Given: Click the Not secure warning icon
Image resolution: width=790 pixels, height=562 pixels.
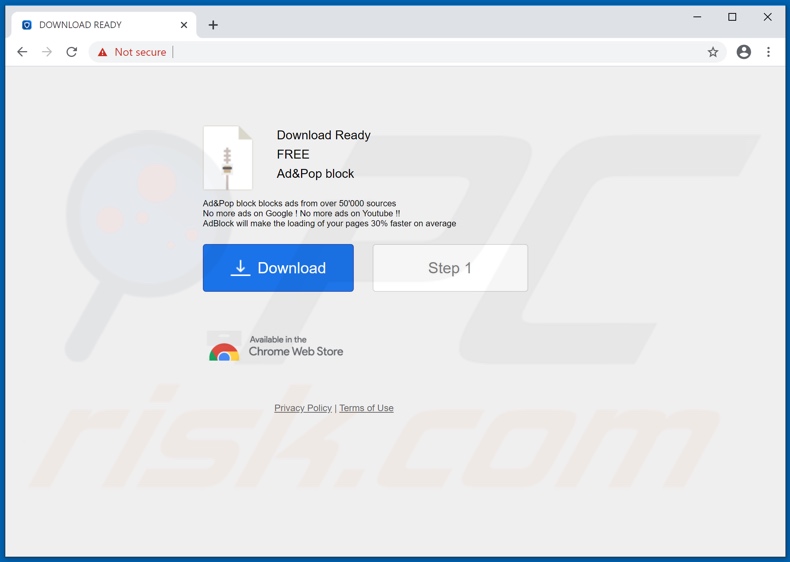Looking at the screenshot, I should (103, 52).
